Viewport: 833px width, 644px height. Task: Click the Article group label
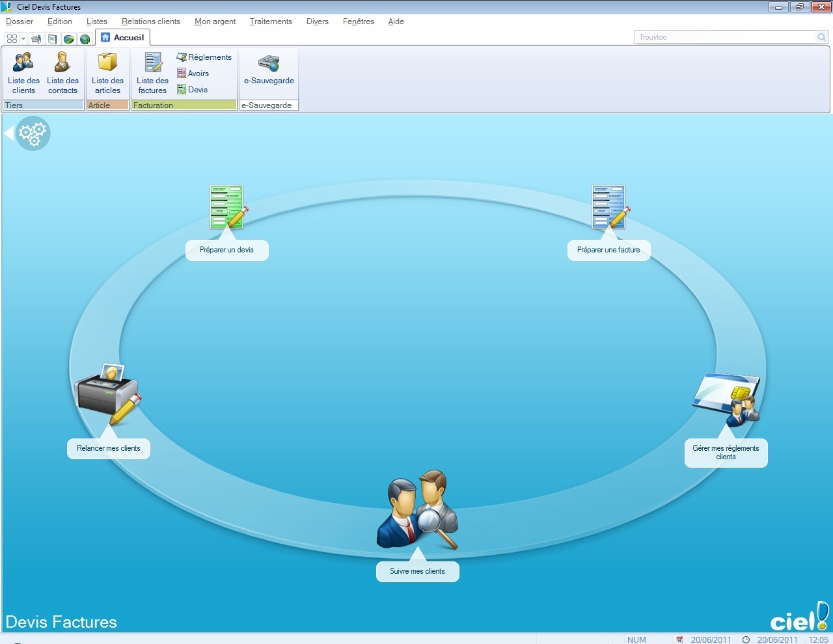[x=107, y=105]
